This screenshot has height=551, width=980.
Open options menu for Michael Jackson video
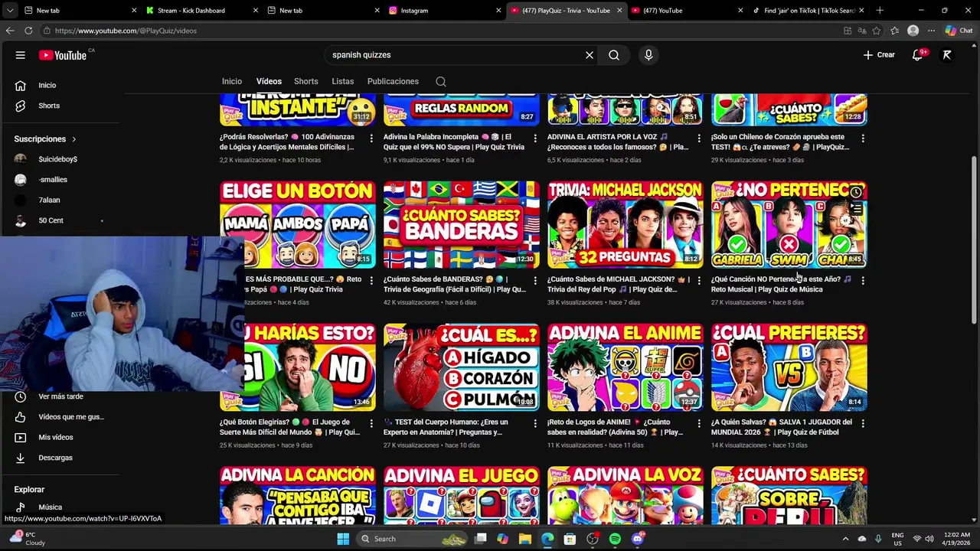pos(699,281)
